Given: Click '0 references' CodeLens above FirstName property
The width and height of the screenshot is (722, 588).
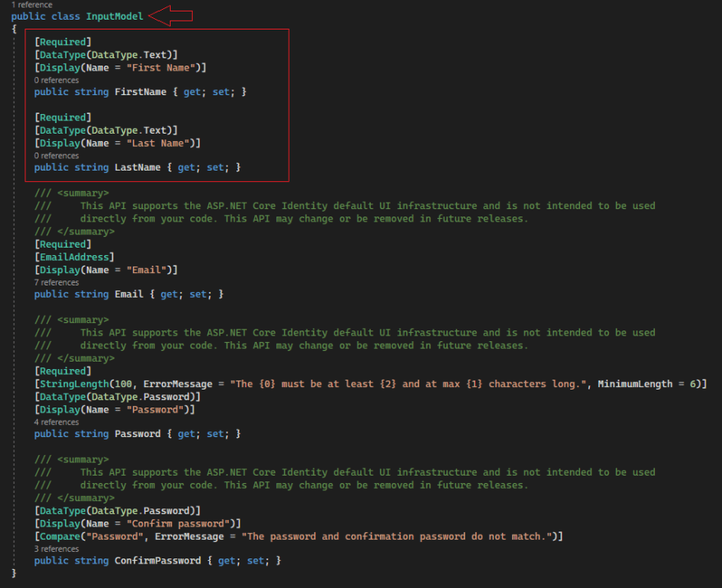Looking at the screenshot, I should [56, 80].
